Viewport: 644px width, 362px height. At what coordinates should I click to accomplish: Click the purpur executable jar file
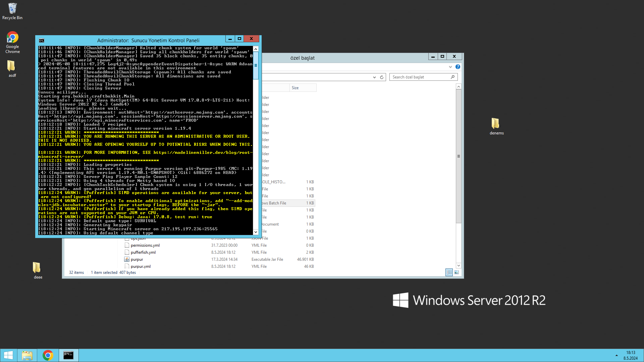point(137,259)
